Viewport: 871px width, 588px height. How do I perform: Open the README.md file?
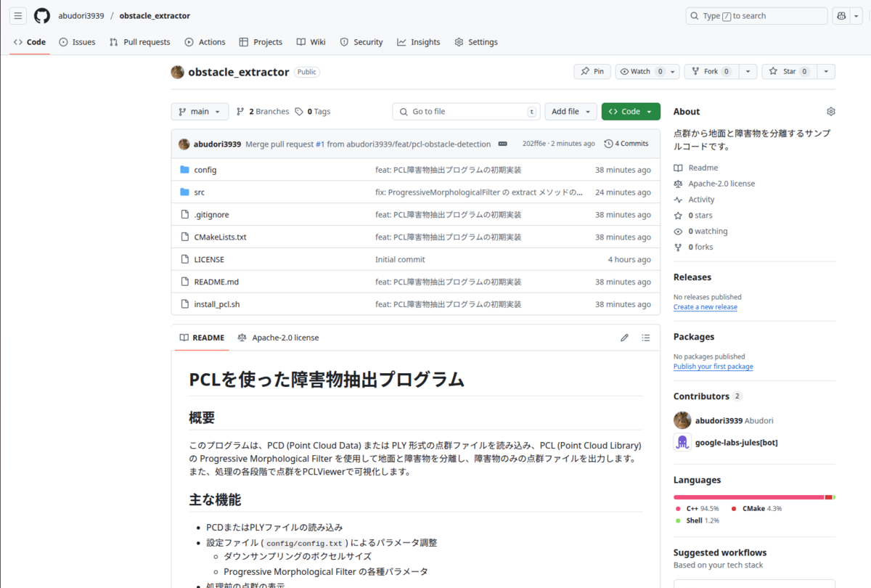(216, 282)
